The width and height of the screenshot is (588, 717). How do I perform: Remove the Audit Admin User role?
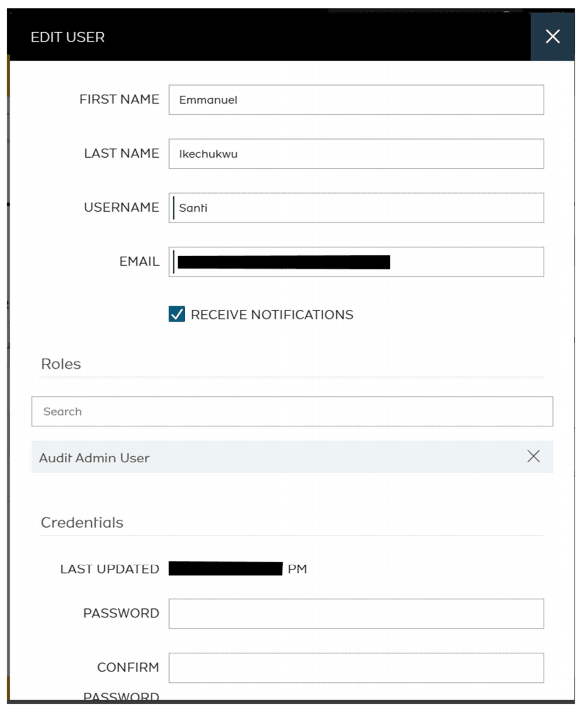533,456
